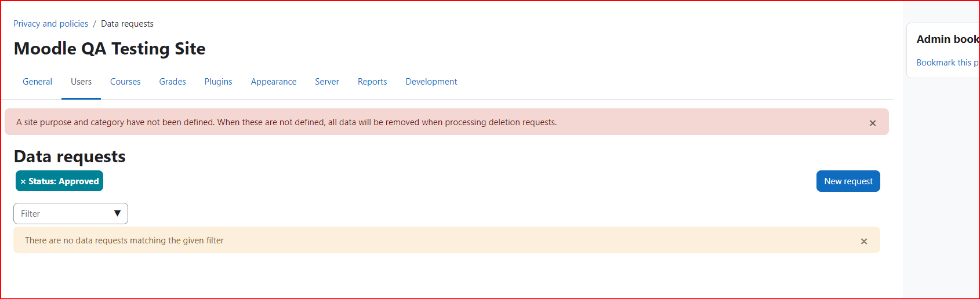The width and height of the screenshot is (980, 299).
Task: Switch to the Users tab
Action: pyautogui.click(x=81, y=82)
